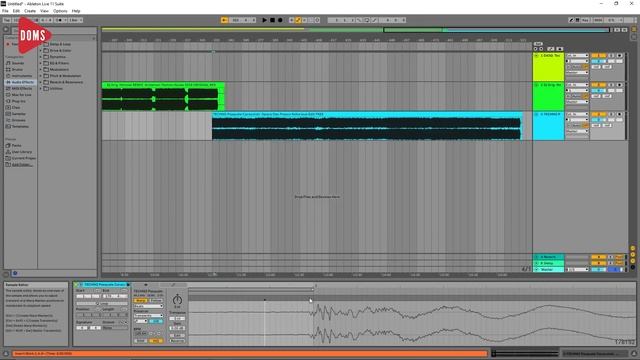Toggle the orange Automation Arm button
Viewport: 640px width, 360px height.
pos(298,20)
